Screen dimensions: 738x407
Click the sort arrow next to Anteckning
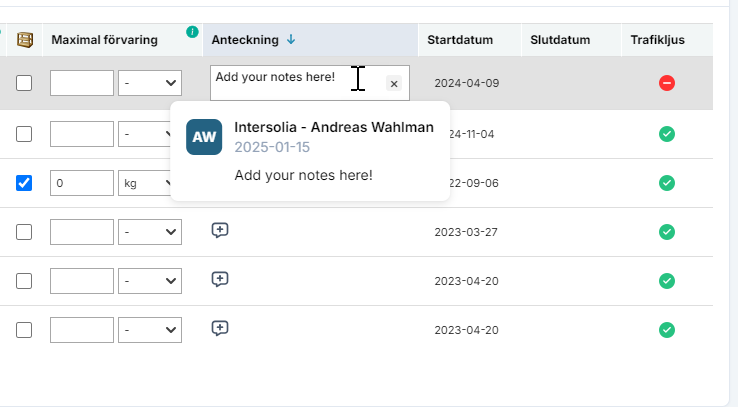pyautogui.click(x=291, y=40)
